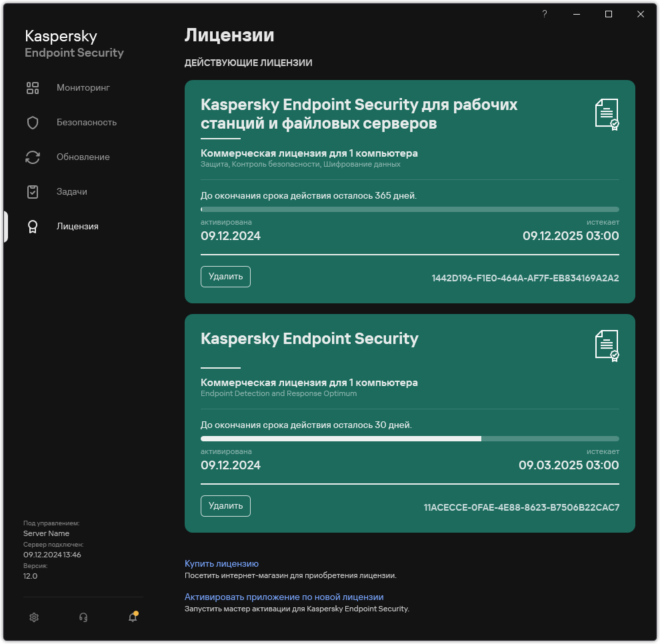Click the certificate icon on workstation license card
The width and height of the screenshot is (660, 644).
pos(608,113)
